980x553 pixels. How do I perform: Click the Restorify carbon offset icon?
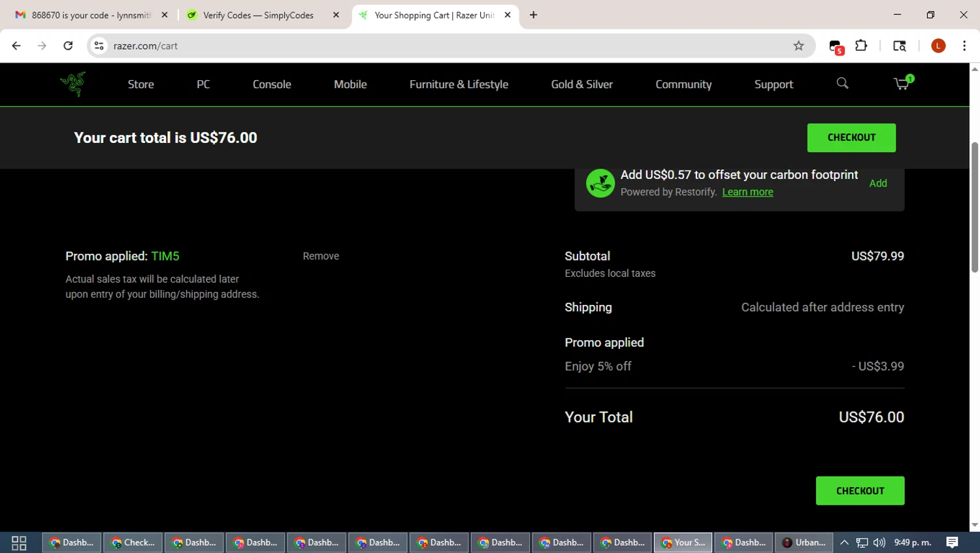[x=600, y=183]
